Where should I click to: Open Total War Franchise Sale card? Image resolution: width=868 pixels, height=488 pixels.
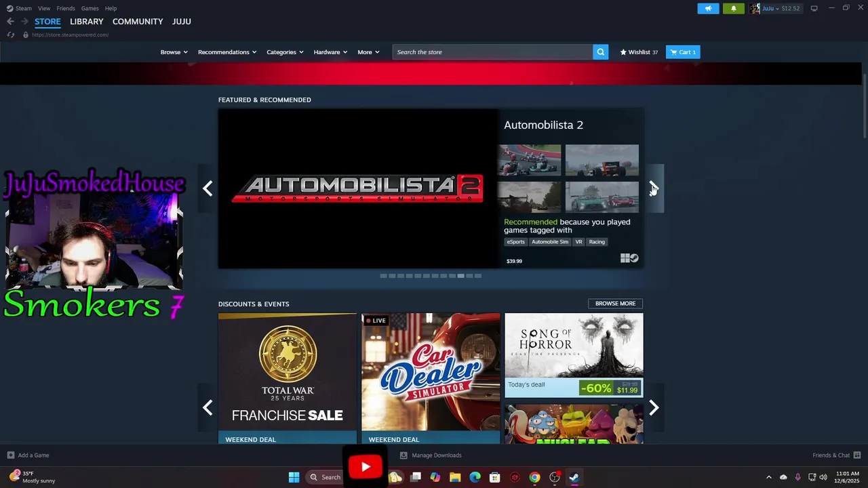tap(288, 378)
